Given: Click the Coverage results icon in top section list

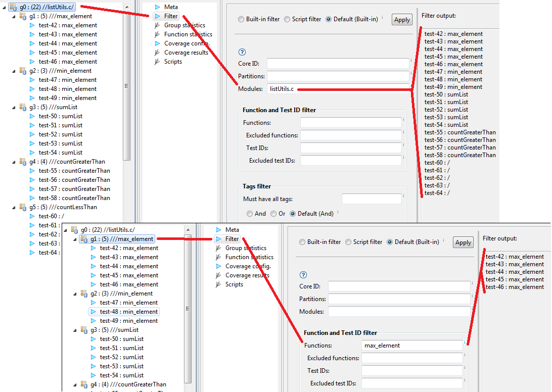Looking at the screenshot, I should point(157,53).
